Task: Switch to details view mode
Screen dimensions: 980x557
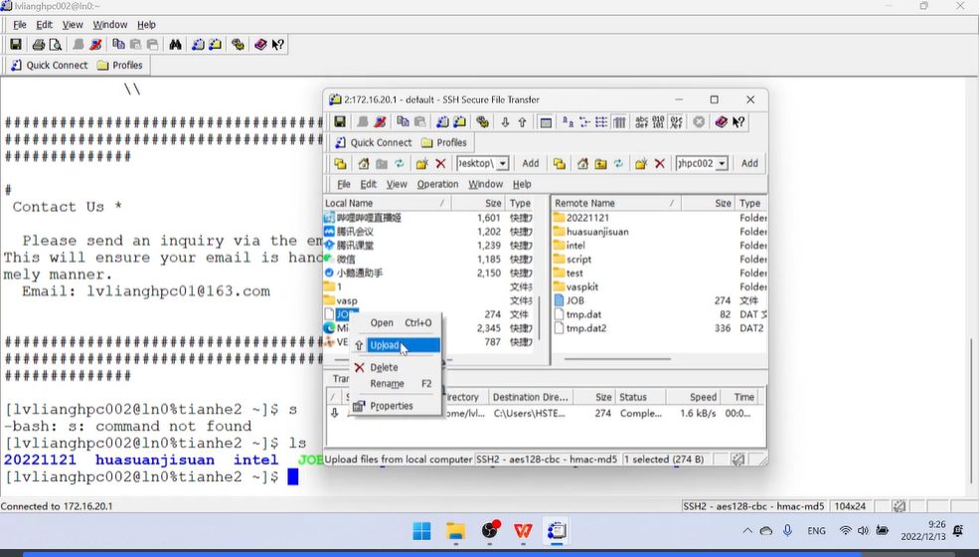Action: click(x=619, y=122)
